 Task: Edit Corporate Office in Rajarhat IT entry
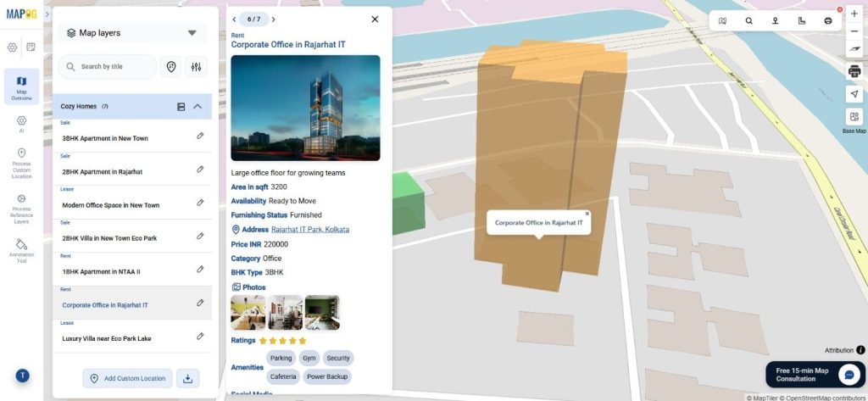pyautogui.click(x=200, y=303)
